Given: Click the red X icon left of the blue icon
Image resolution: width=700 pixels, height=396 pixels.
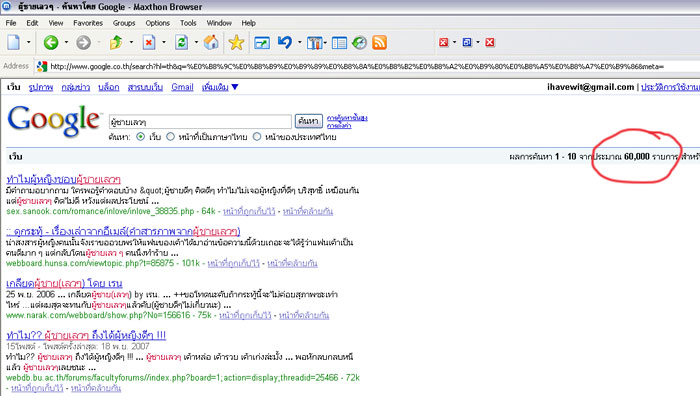Looking at the screenshot, I should tap(443, 42).
